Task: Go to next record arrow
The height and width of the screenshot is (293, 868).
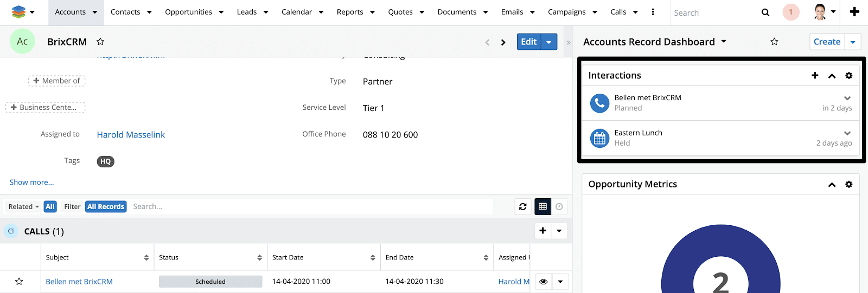Action: (x=503, y=42)
